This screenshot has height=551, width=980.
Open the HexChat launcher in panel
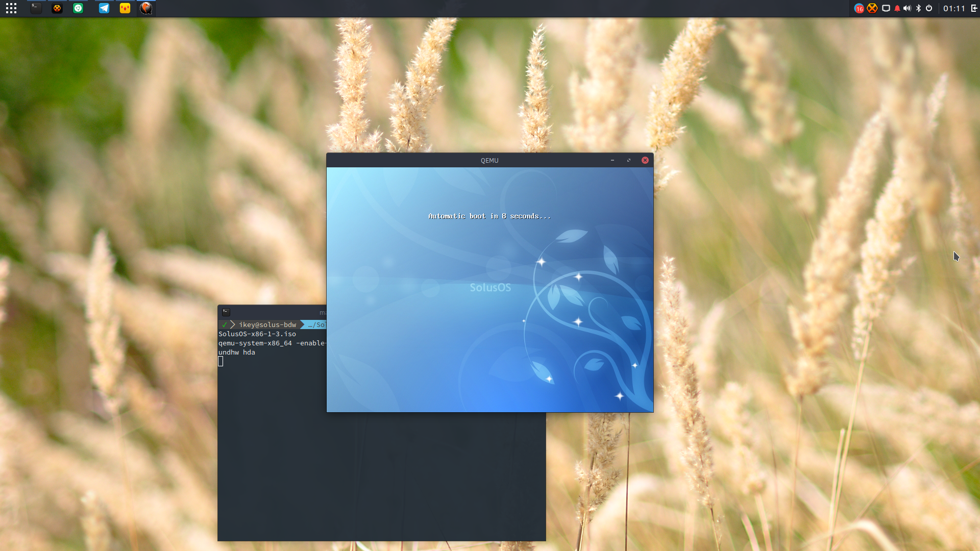[x=57, y=8]
